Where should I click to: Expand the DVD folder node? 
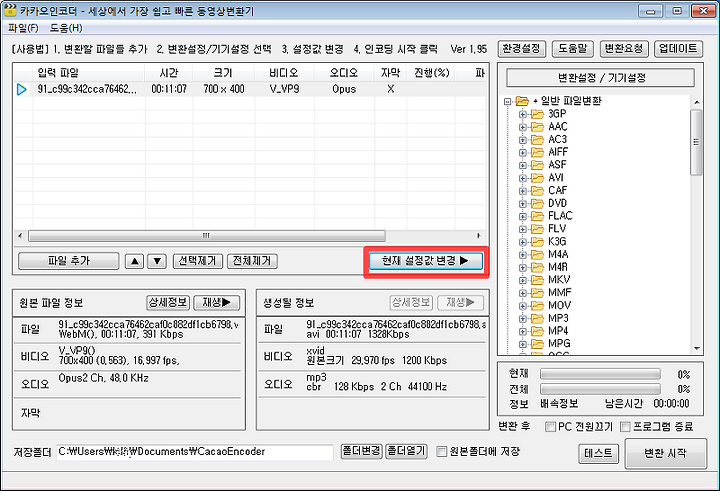pos(523,203)
